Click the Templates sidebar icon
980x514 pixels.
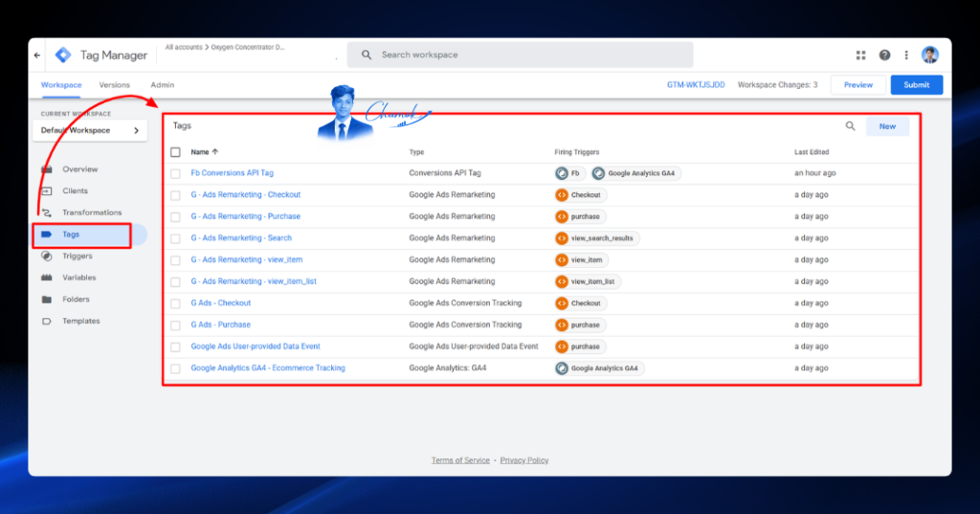(x=47, y=321)
